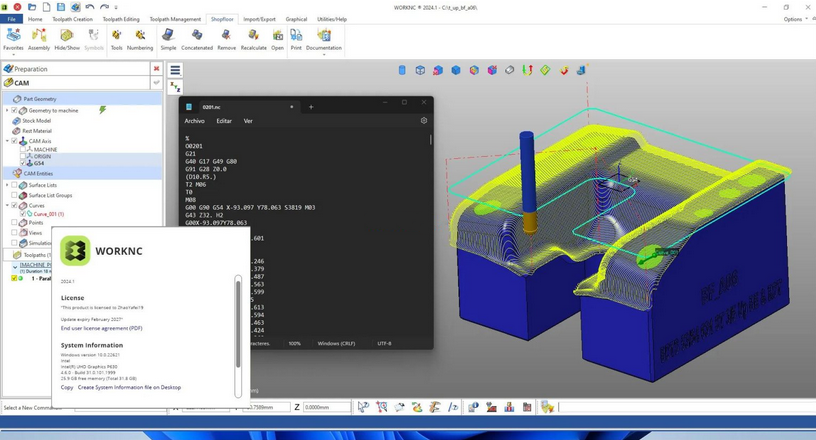Image resolution: width=816 pixels, height=440 pixels.
Task: Click the green and red arrows view icon
Action: (x=527, y=70)
